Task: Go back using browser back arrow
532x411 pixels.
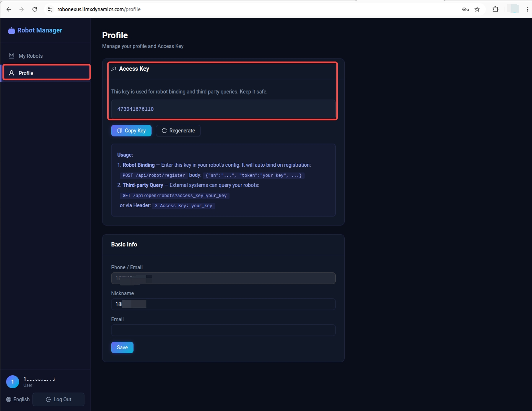Action: coord(9,9)
